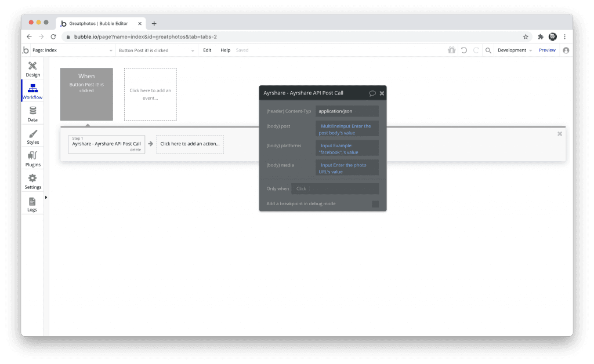Close the Greatphotos Bubble Editor tab
This screenshot has width=594, height=364.
click(x=140, y=23)
